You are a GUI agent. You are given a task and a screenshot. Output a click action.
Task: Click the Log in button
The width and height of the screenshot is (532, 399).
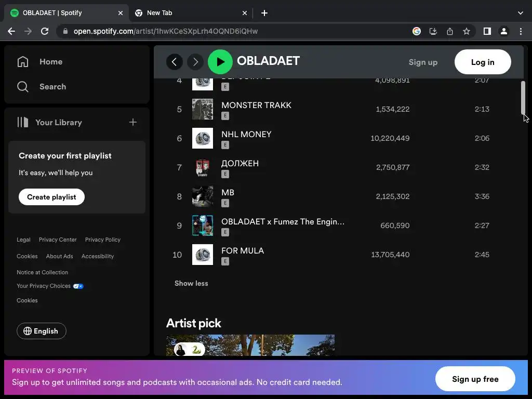point(483,62)
